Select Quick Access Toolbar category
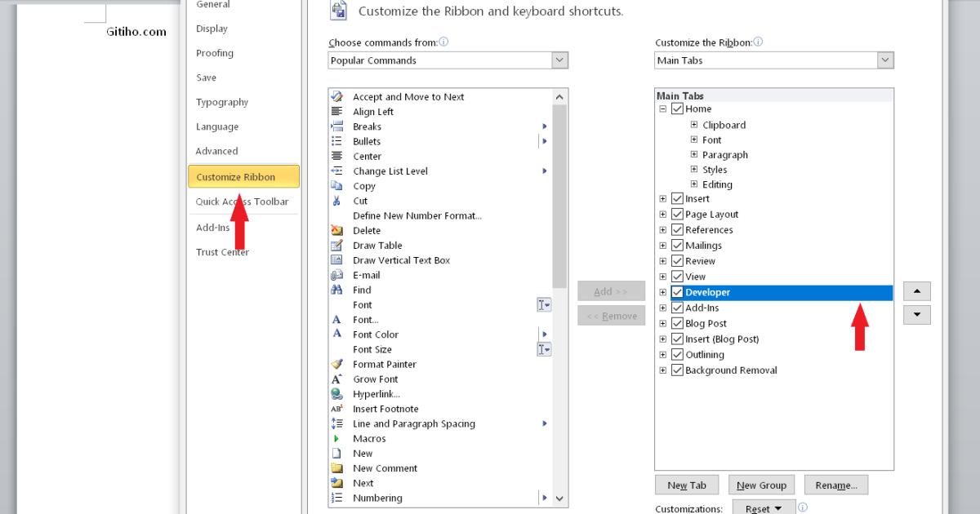980x514 pixels. coord(243,202)
